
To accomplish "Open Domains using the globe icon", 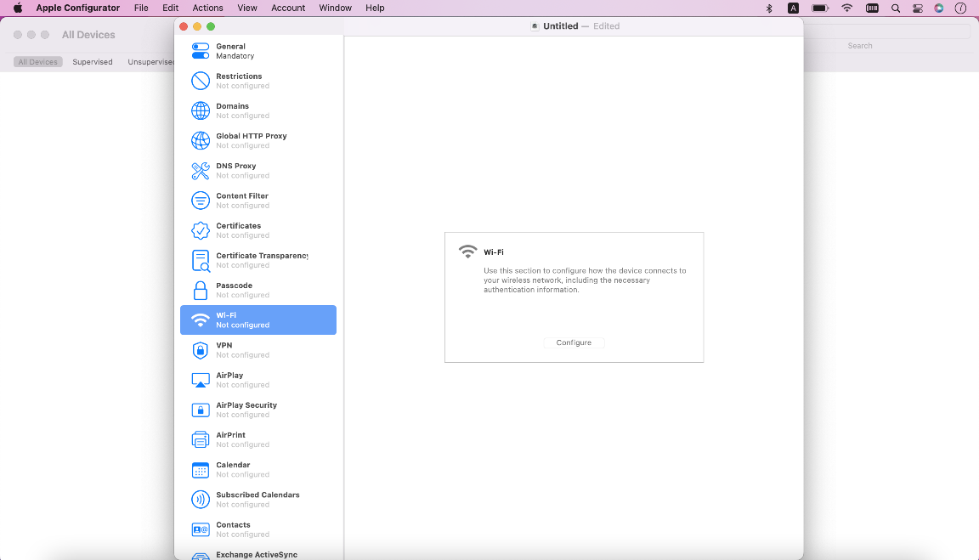I will click(201, 111).
